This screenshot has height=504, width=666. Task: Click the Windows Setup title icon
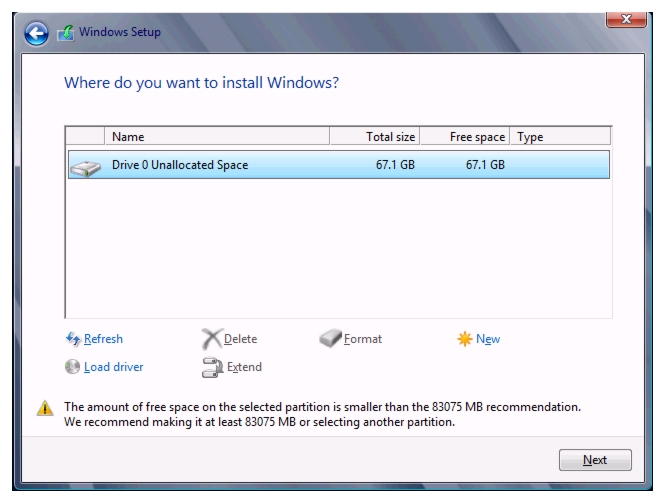(x=66, y=33)
